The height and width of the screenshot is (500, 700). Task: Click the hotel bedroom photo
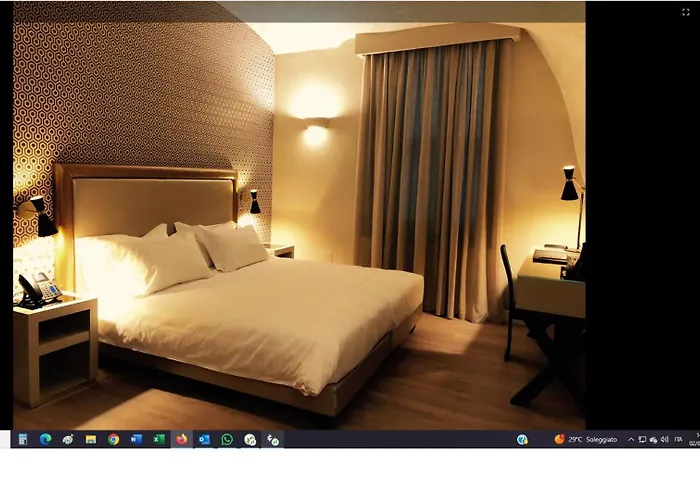pyautogui.click(x=299, y=216)
